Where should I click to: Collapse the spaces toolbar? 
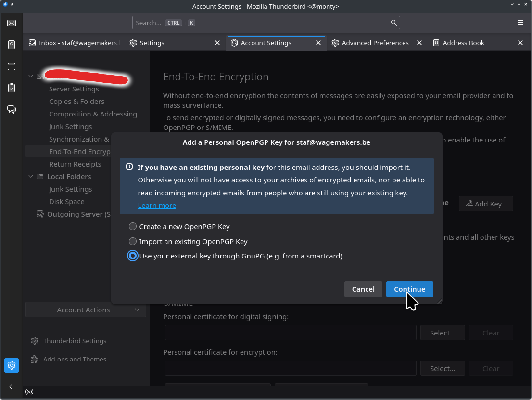pos(12,387)
